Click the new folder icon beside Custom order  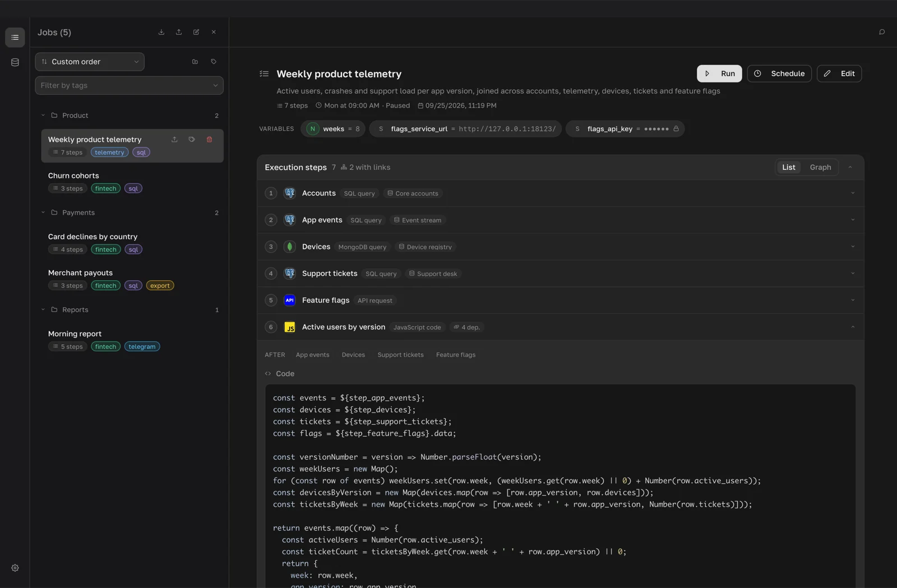pos(195,62)
